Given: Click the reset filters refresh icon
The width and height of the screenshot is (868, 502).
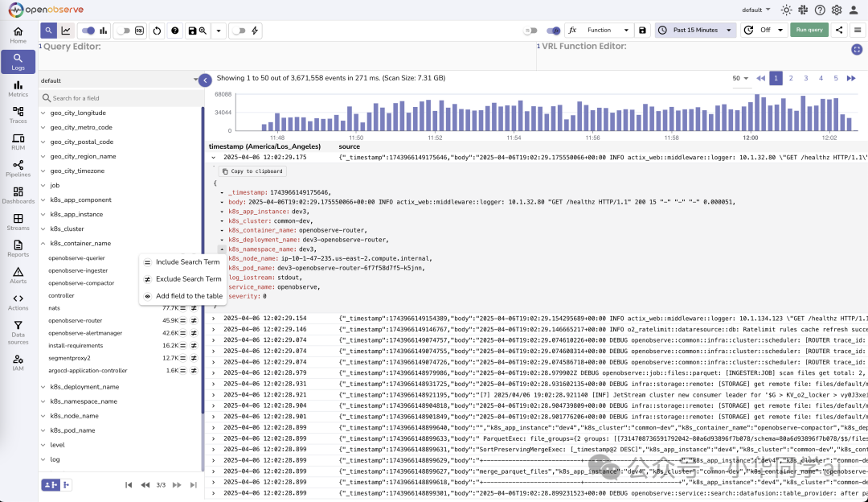Looking at the screenshot, I should pos(158,31).
